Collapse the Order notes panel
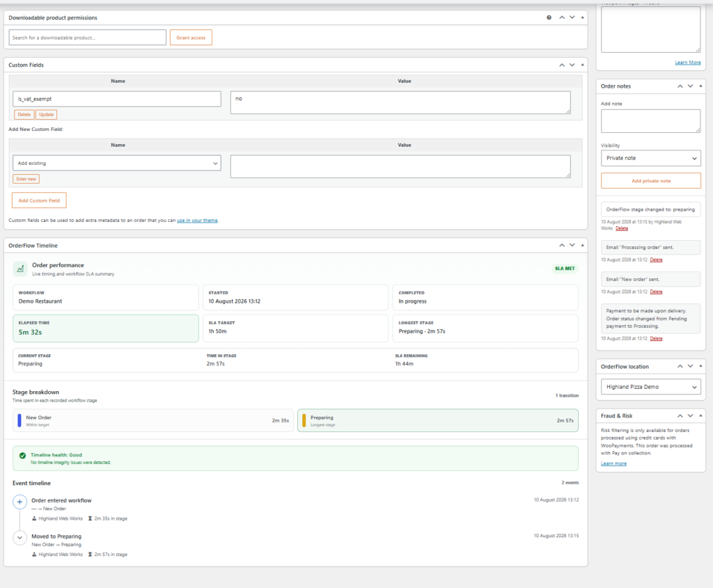The image size is (713, 588). tap(700, 86)
